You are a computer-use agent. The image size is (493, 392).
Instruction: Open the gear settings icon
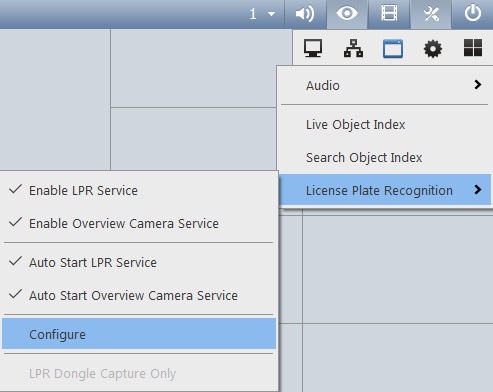433,49
